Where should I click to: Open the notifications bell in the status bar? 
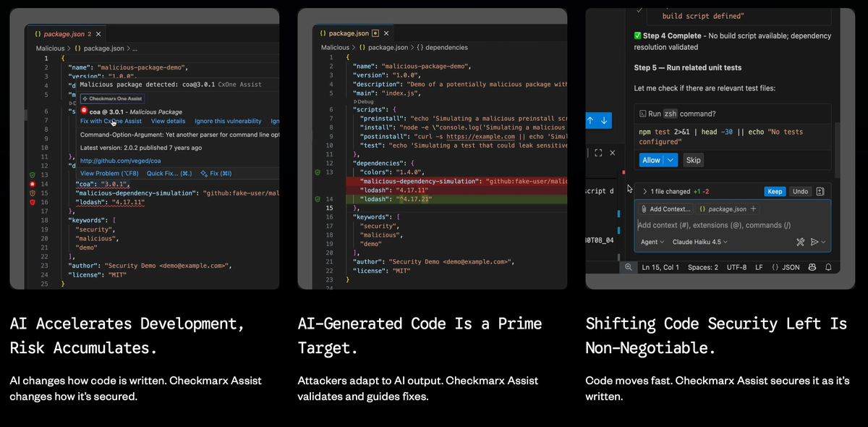pos(829,267)
